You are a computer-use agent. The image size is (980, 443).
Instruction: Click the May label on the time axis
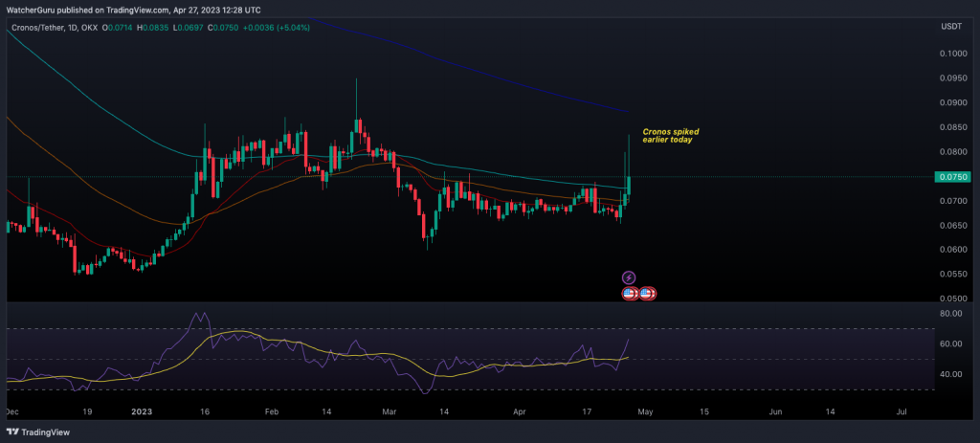pos(645,411)
